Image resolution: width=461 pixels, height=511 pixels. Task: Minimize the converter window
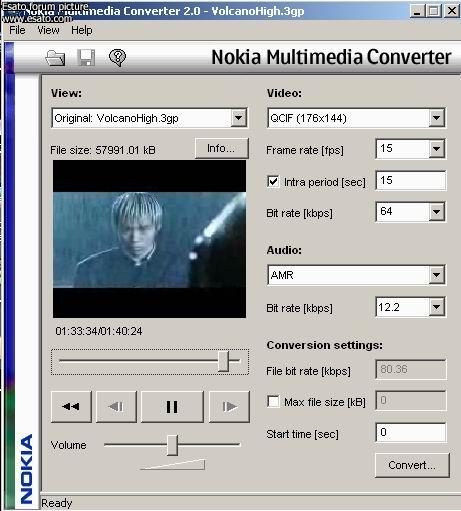[x=416, y=11]
